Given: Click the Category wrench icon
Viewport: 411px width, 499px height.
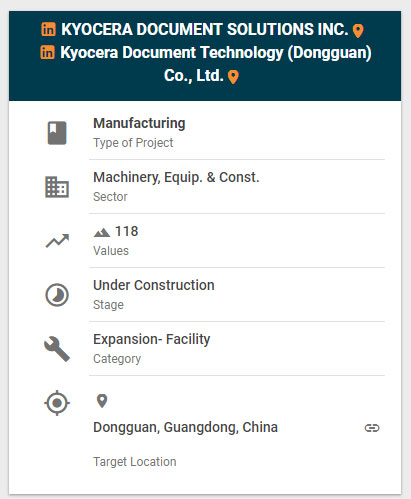Looking at the screenshot, I should coord(57,349).
